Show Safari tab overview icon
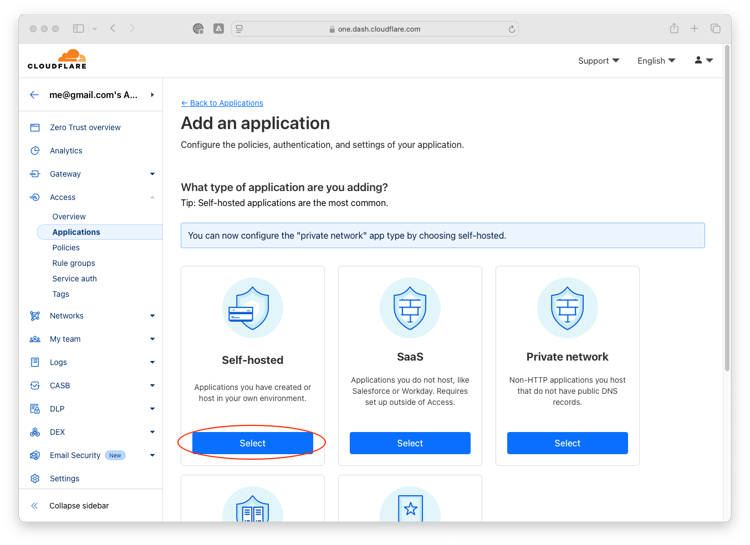This screenshot has height=545, width=750. pos(716,29)
